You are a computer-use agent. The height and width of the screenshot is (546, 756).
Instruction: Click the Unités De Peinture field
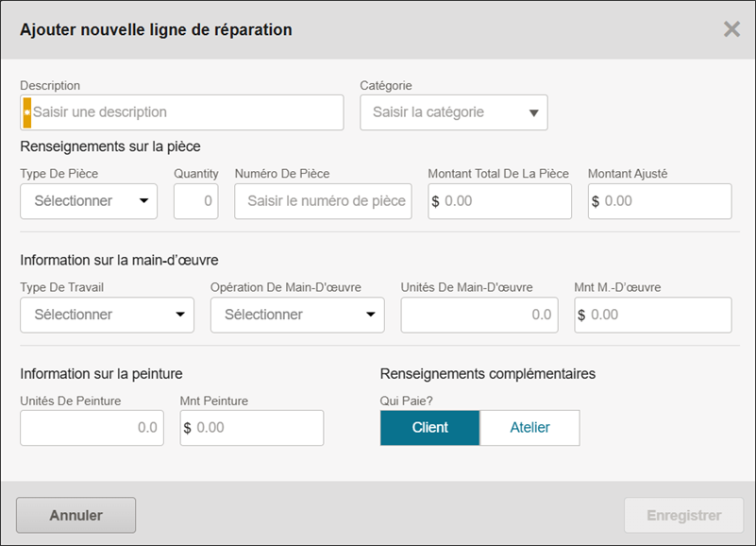pyautogui.click(x=92, y=428)
